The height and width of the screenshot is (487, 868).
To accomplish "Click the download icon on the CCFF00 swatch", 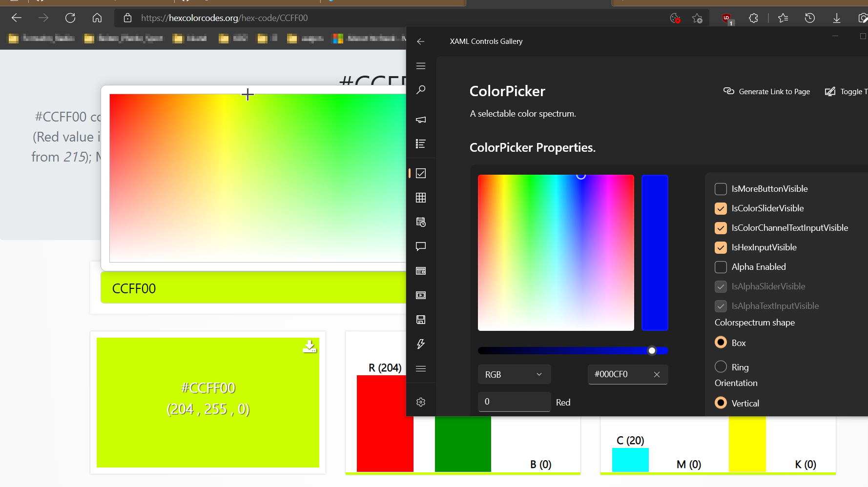I will (x=310, y=346).
